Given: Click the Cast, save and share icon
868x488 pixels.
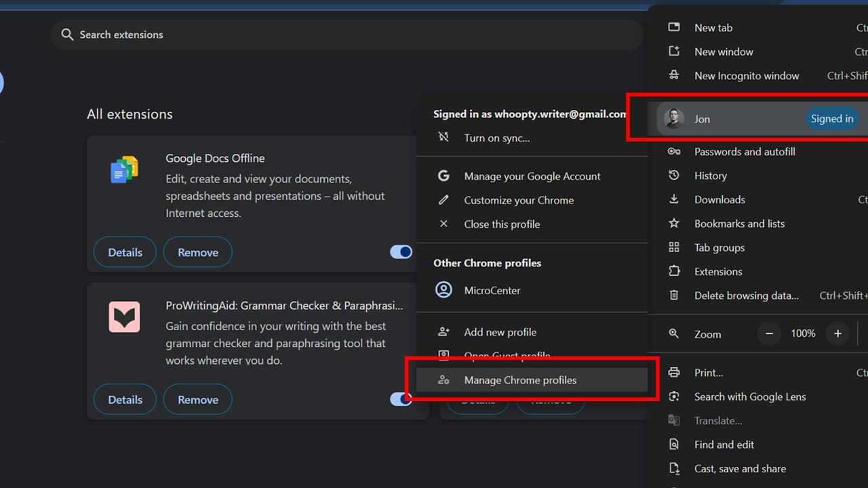Looking at the screenshot, I should (x=674, y=468).
